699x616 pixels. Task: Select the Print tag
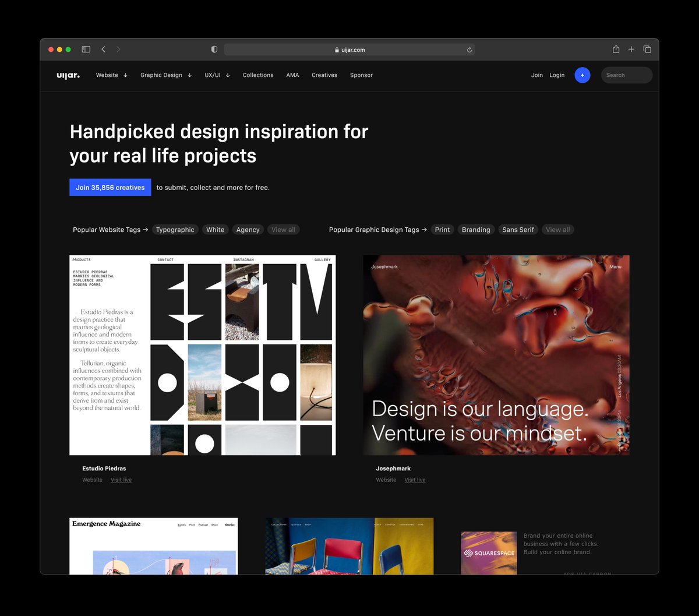click(x=442, y=230)
